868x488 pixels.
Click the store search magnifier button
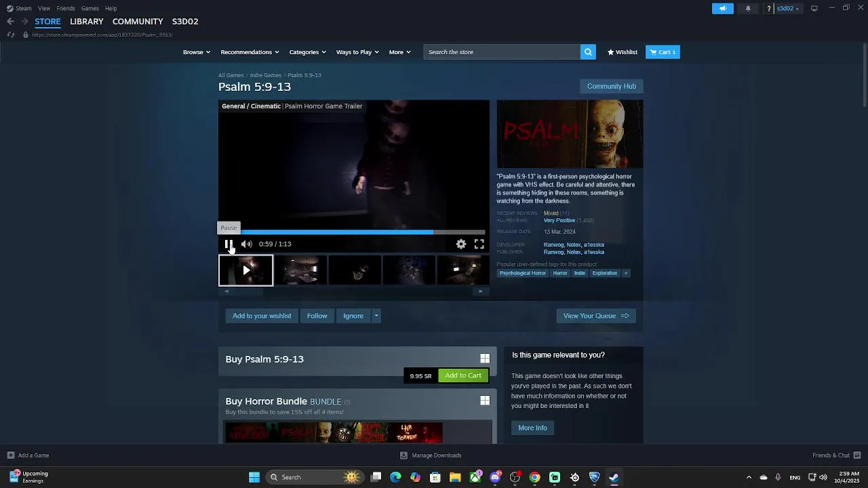[588, 52]
